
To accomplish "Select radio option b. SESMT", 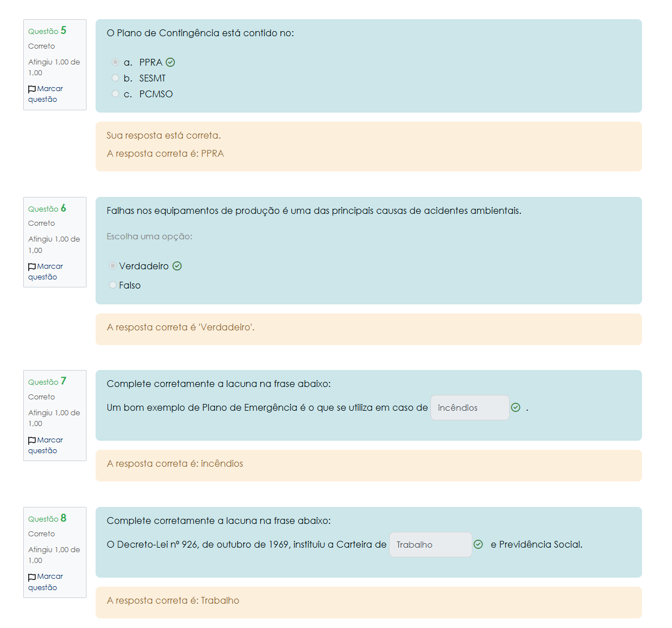I will (115, 78).
